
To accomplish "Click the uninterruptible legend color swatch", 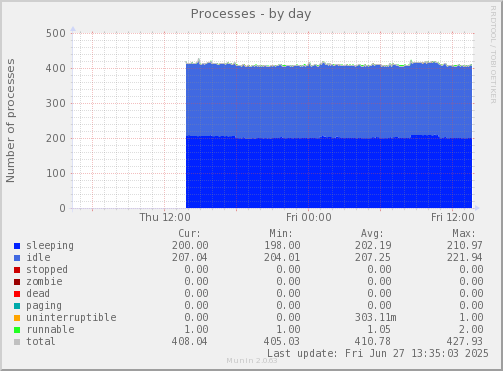I will [x=17, y=318].
